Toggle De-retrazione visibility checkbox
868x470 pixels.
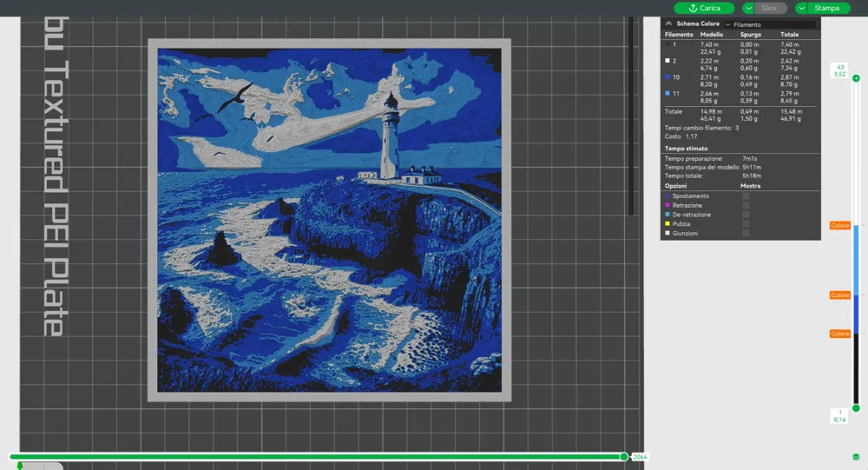[746, 215]
